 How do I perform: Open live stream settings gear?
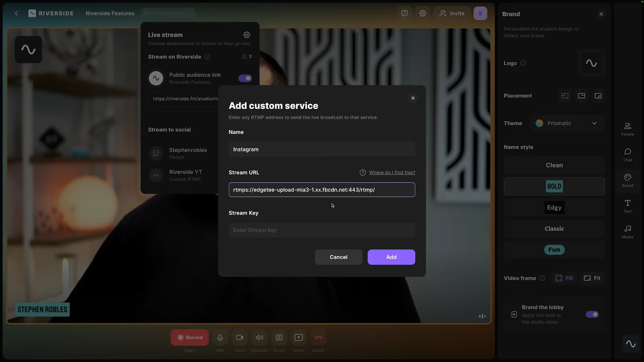coord(247,35)
